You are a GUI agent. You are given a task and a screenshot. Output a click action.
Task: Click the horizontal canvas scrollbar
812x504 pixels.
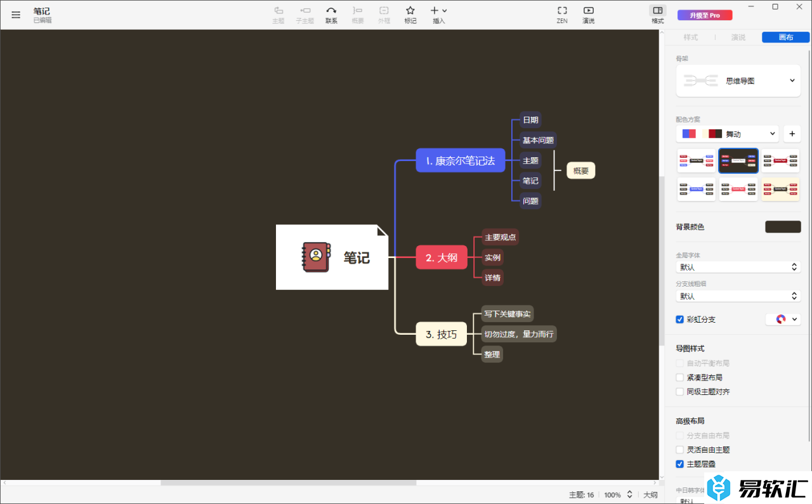point(289,483)
